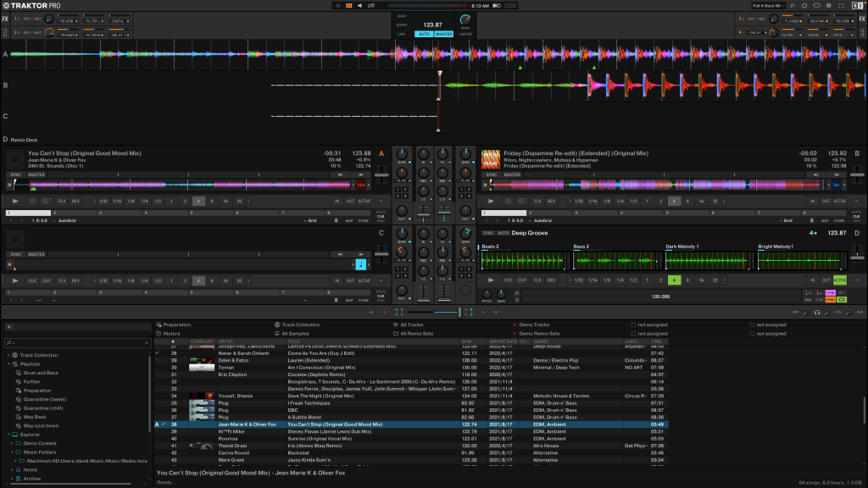Viewport: 868px width, 488px height.
Task: Click the Track Collection favorite icon
Action: [x=277, y=324]
